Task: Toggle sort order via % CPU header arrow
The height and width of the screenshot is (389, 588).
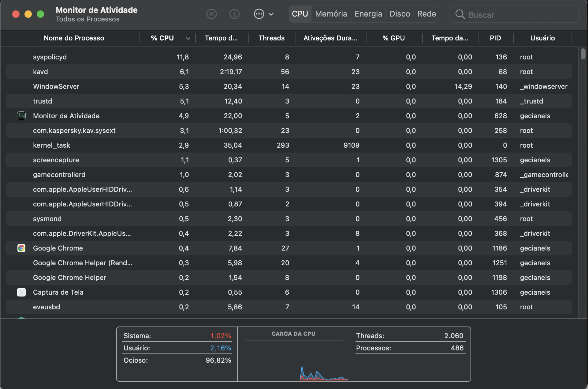Action: click(188, 38)
